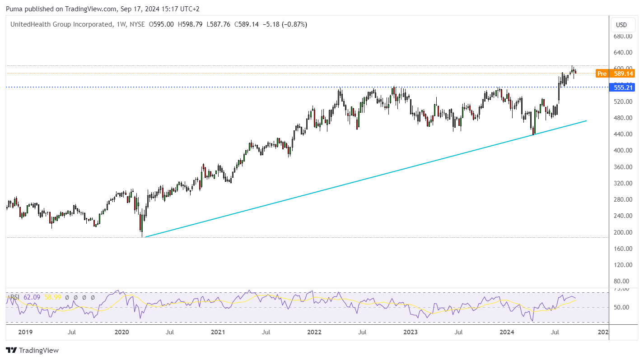The width and height of the screenshot is (644, 360).
Task: Open the USD currency selector
Action: pyautogui.click(x=621, y=25)
